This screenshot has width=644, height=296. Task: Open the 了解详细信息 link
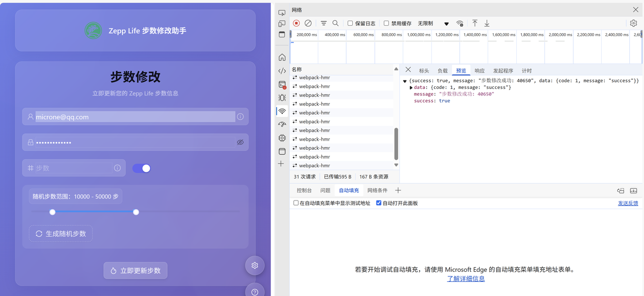(x=466, y=278)
